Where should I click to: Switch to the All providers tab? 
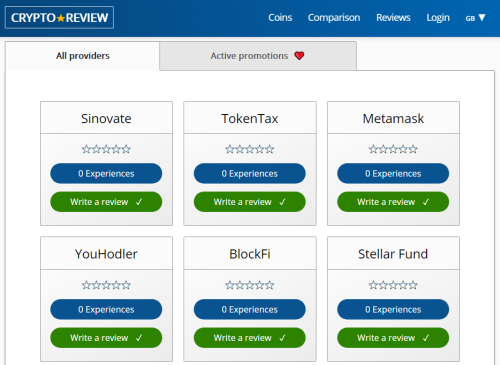83,56
